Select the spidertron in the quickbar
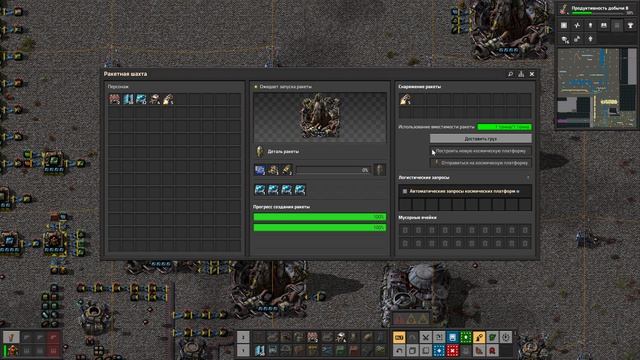Image resolution: width=640 pixels, height=360 pixels. click(340, 337)
